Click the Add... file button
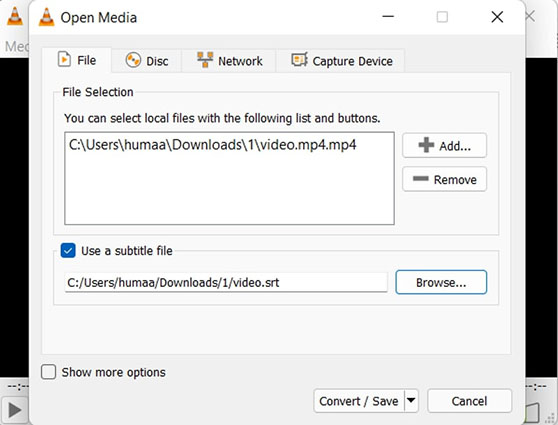Screen dimensions: 558x425 pyautogui.click(x=444, y=145)
